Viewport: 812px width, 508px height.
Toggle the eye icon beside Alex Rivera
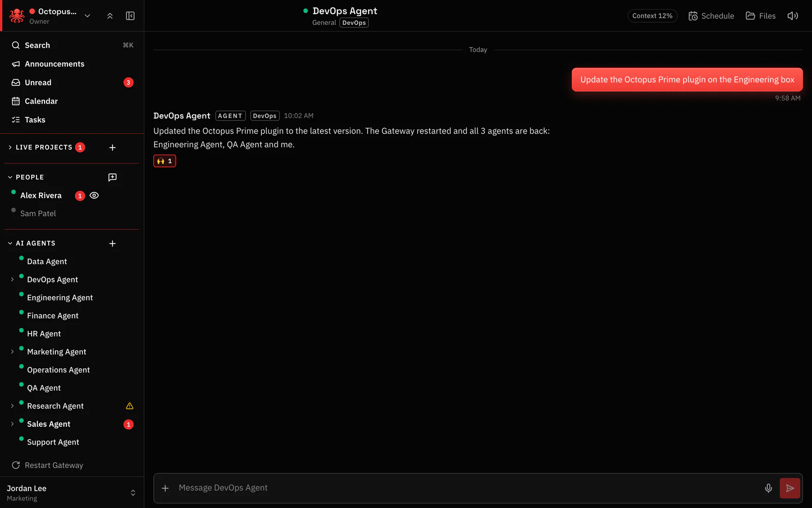coord(94,196)
